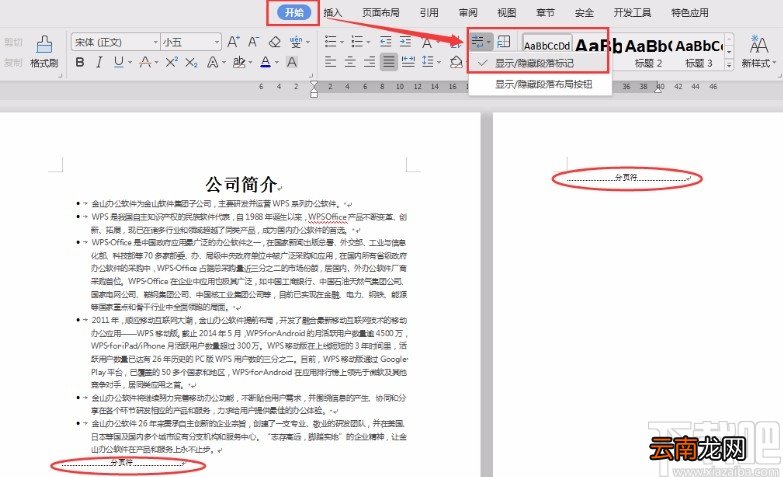Click the 复制 (Copy) button
Image resolution: width=783 pixels, height=477 pixels.
13,62
